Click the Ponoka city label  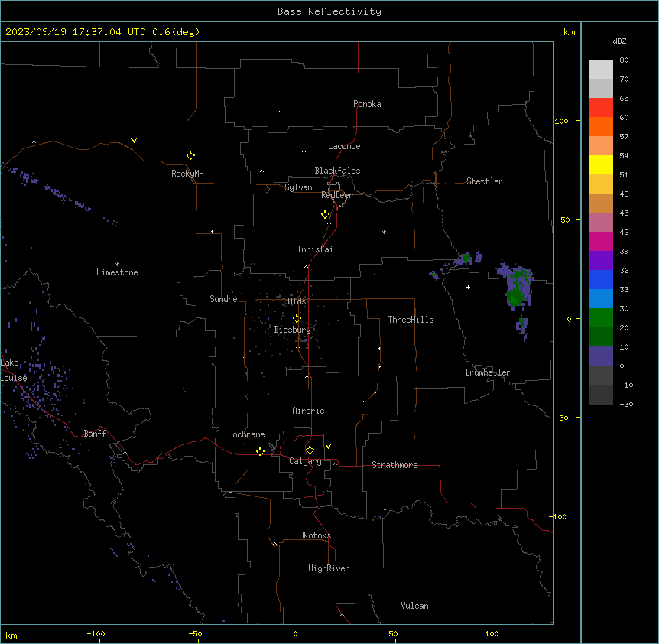pos(367,104)
